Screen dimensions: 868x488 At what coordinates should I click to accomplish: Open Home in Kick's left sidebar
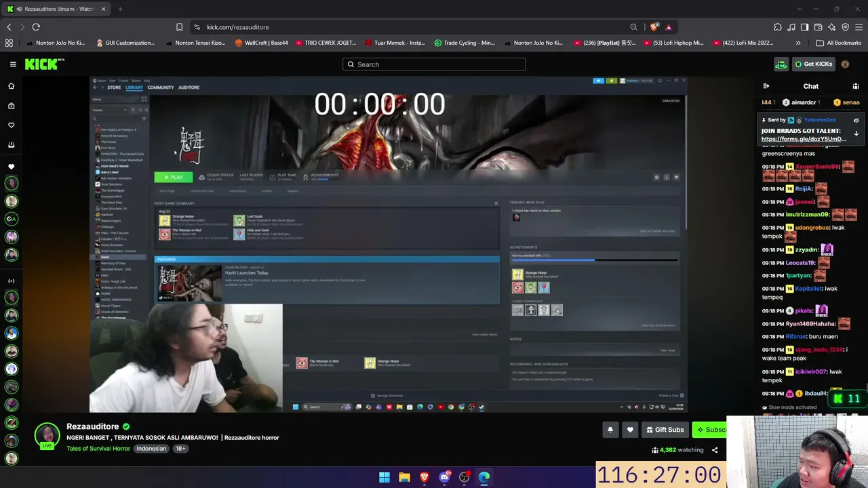pos(11,86)
